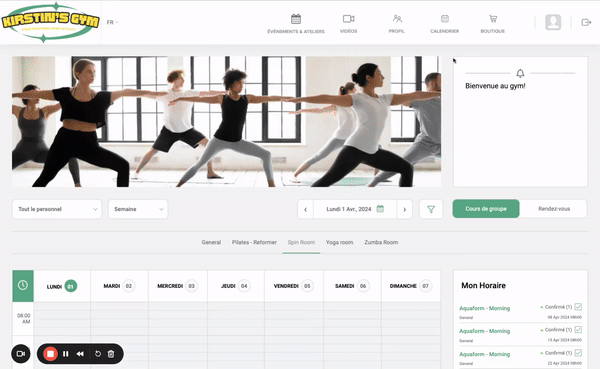Open the Boutique cart icon
Viewport: 600px width, 369px height.
(x=493, y=18)
